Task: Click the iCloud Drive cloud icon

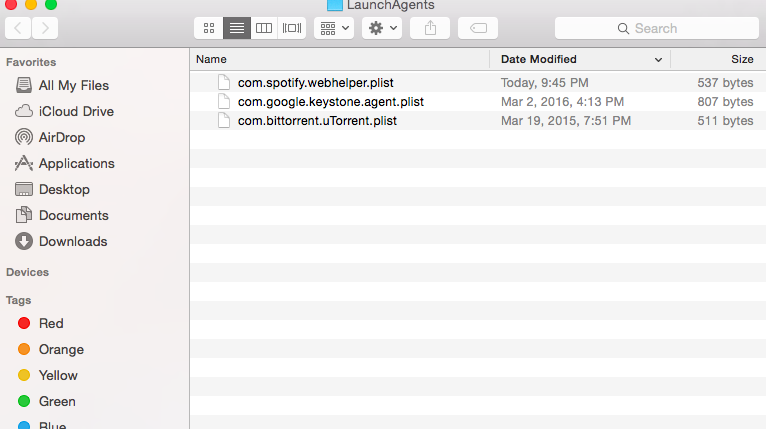Action: 23,111
